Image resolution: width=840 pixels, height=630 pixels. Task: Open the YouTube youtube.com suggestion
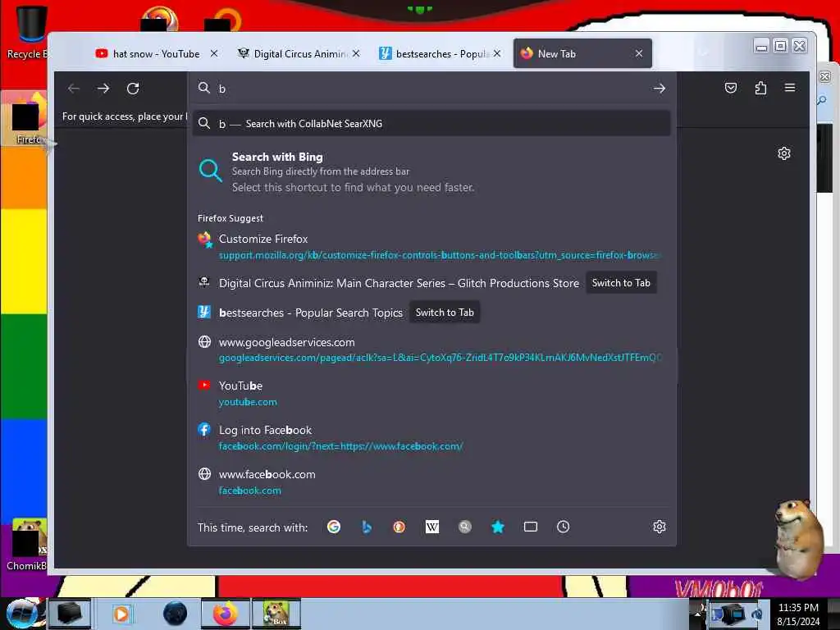[431, 393]
